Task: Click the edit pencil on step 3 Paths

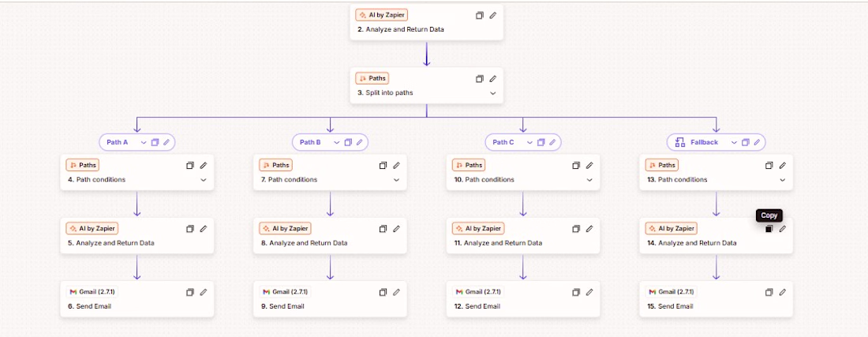Action: 493,79
